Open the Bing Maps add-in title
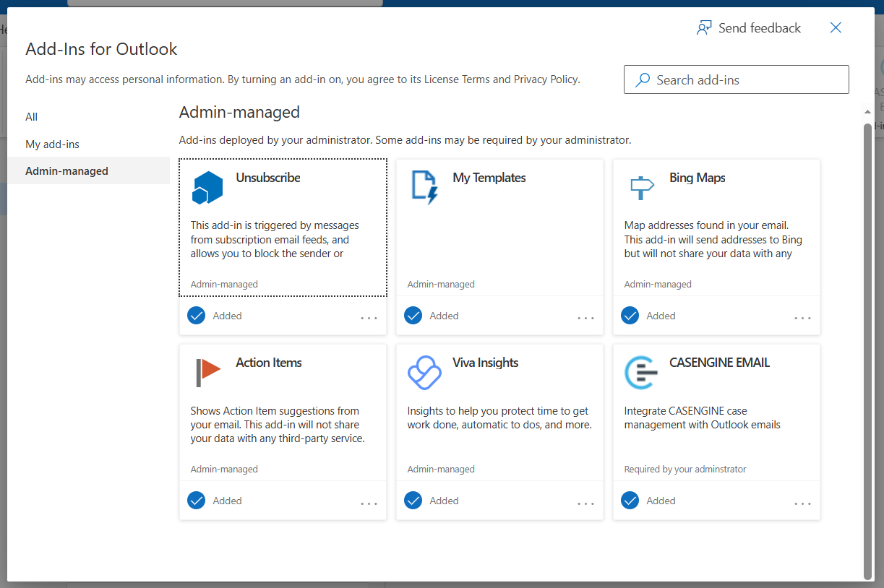 click(x=698, y=178)
